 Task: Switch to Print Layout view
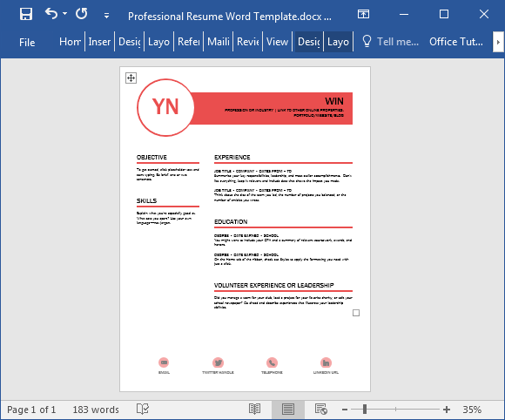pyautogui.click(x=288, y=410)
